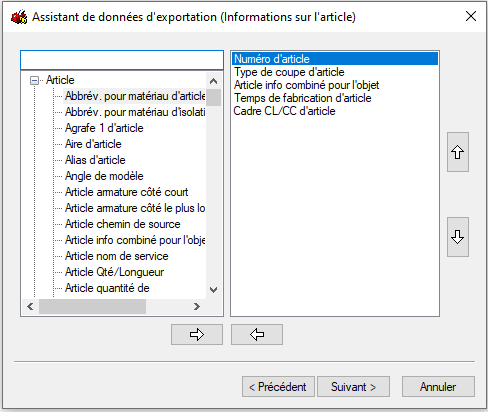Focus the search field above tree

(122, 60)
